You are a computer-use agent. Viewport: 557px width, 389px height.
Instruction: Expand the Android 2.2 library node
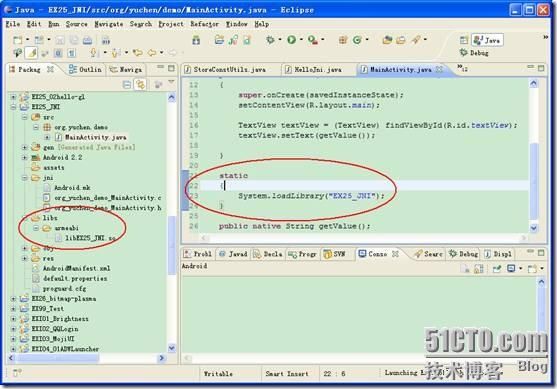click(x=25, y=157)
